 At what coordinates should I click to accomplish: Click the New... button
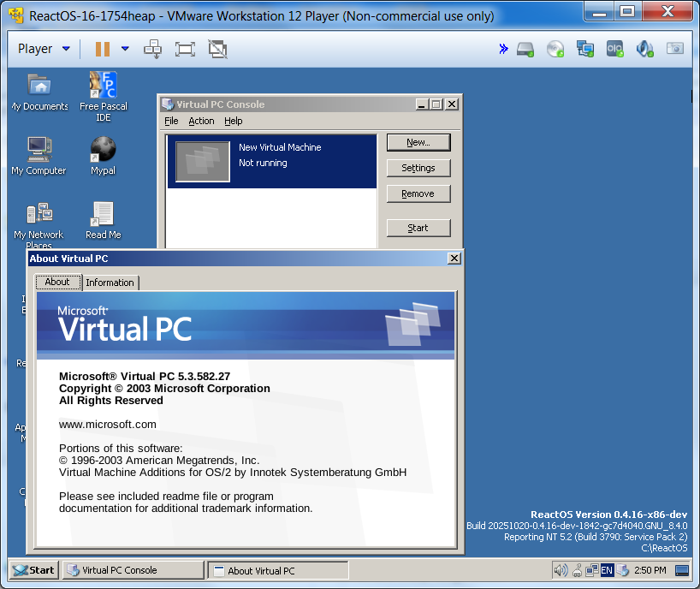coord(418,142)
